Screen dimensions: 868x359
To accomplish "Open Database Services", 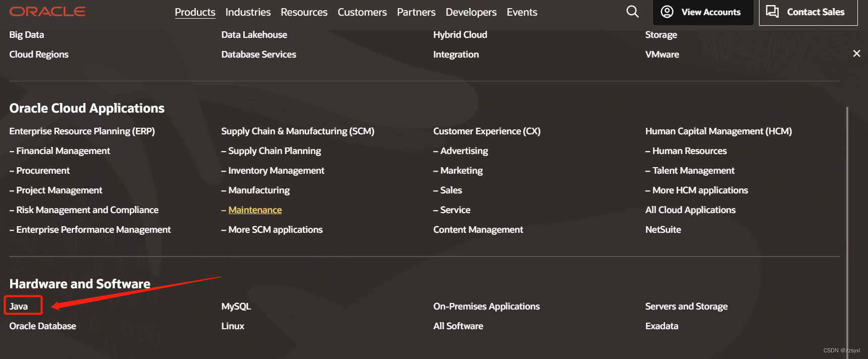I will click(258, 55).
